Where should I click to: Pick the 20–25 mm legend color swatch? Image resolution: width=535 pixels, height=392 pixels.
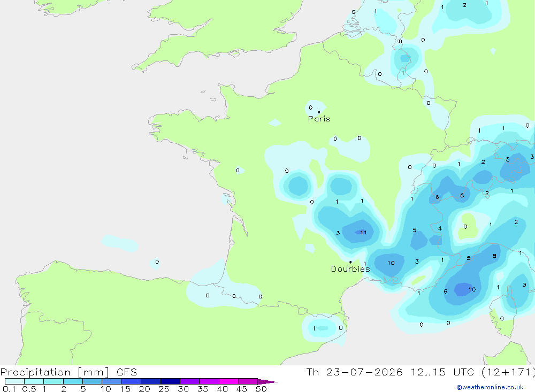tap(150, 381)
